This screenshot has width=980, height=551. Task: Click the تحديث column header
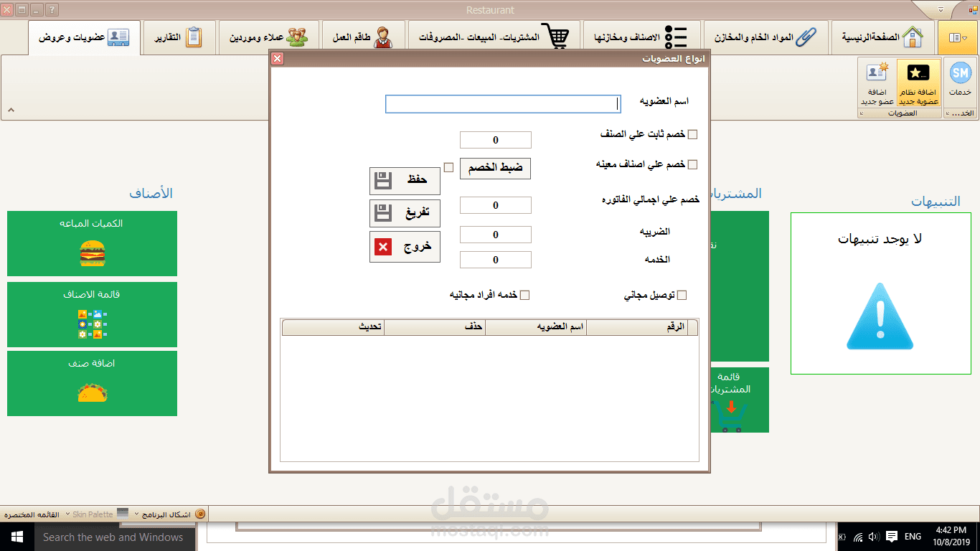[334, 327]
